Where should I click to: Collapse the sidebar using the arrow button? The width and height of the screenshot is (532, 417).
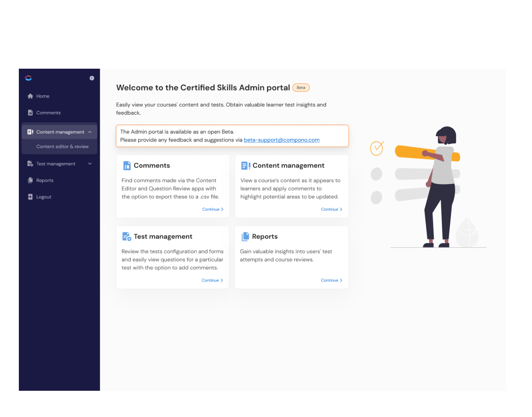click(x=92, y=78)
